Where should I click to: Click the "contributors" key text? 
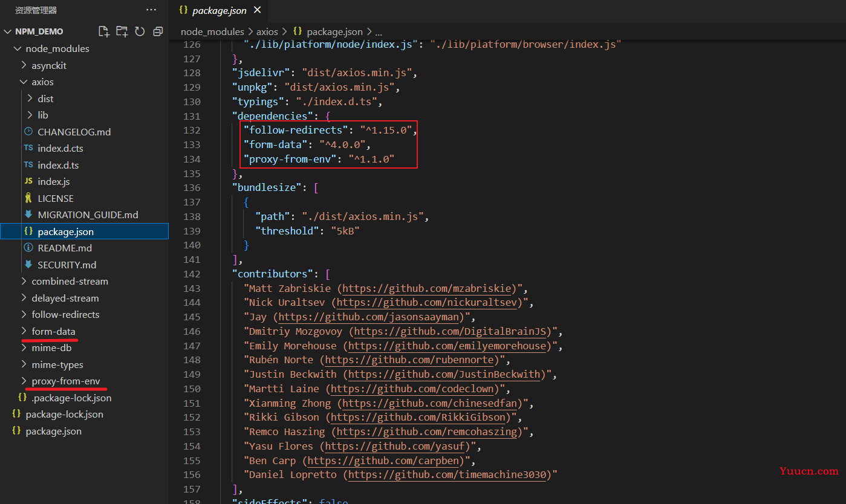click(273, 274)
